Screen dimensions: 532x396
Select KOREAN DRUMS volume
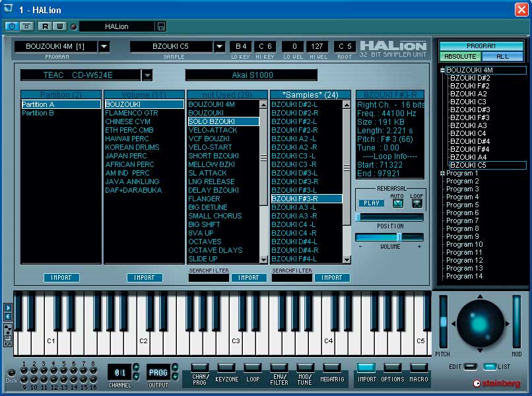pyautogui.click(x=132, y=147)
